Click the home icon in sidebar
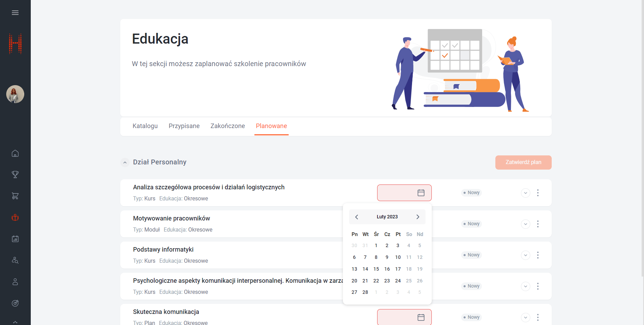This screenshot has height=325, width=644. pyautogui.click(x=15, y=153)
